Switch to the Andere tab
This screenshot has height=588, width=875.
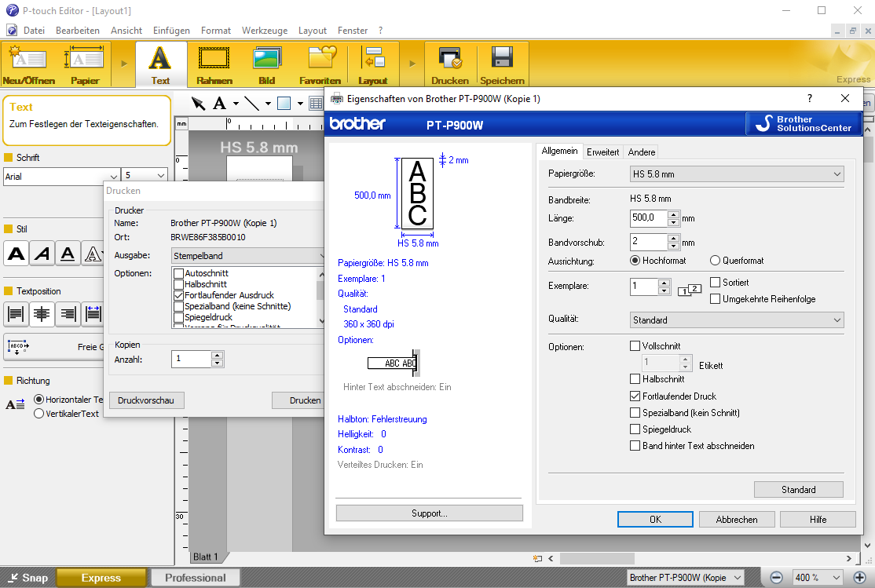click(641, 152)
